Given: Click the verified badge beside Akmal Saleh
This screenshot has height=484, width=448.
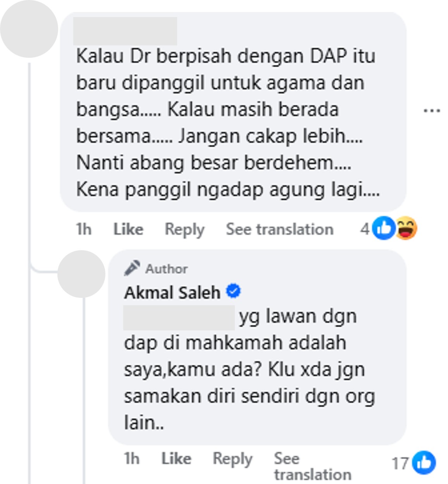Looking at the screenshot, I should click(233, 291).
